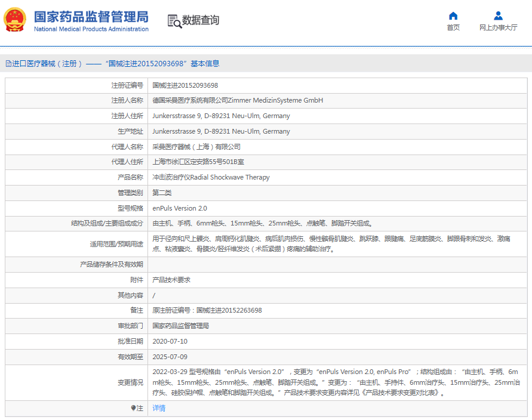532x420 pixels.
Task: Open the 详情 link
Action: [159, 408]
